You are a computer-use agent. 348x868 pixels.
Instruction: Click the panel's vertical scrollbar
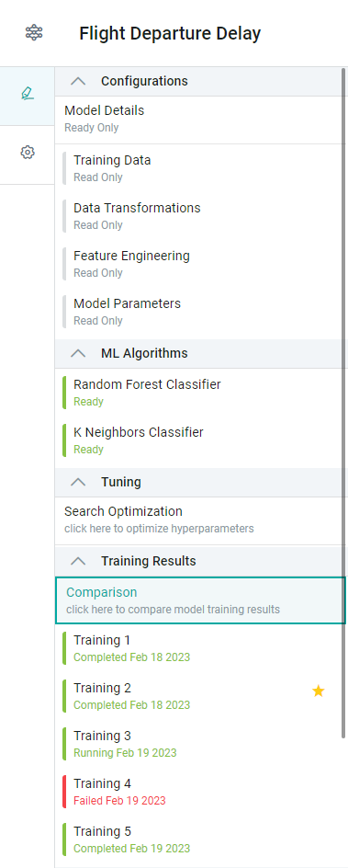(344, 404)
